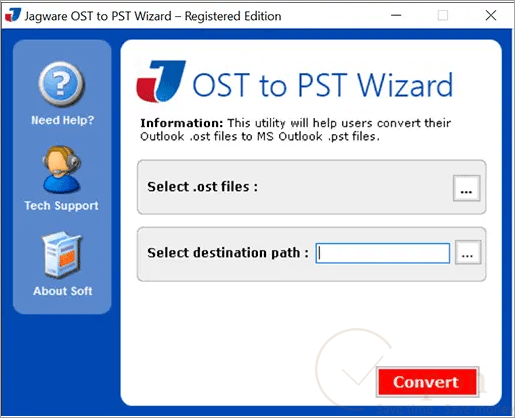Close the OST to PST Wizard window
Image resolution: width=515 pixels, height=418 pixels.
pos(491,15)
